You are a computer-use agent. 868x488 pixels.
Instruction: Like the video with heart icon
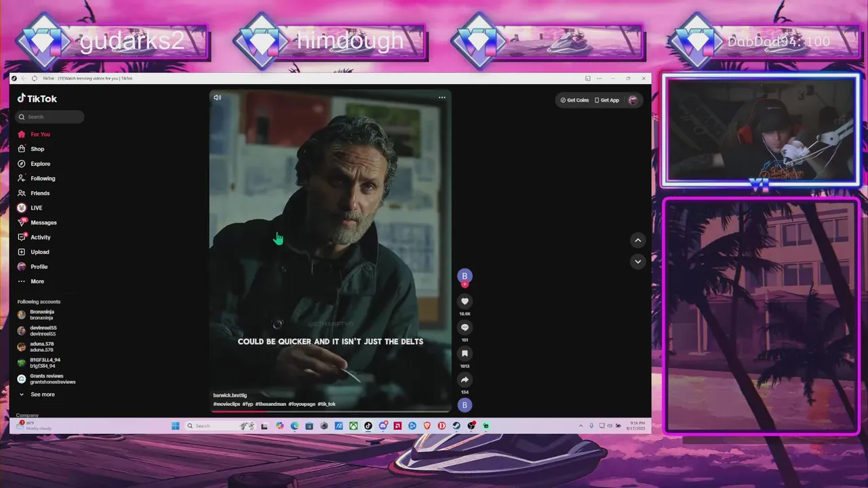pyautogui.click(x=465, y=301)
